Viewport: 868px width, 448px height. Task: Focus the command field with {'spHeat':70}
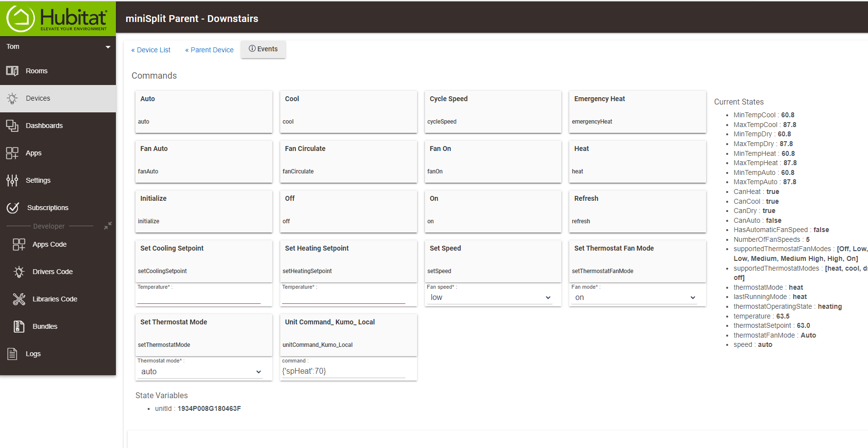coord(344,371)
